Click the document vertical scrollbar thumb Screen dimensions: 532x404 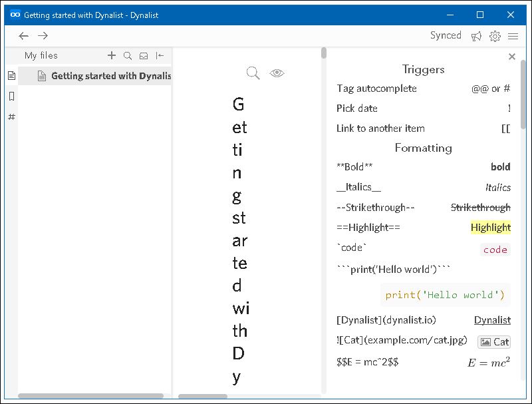324,53
